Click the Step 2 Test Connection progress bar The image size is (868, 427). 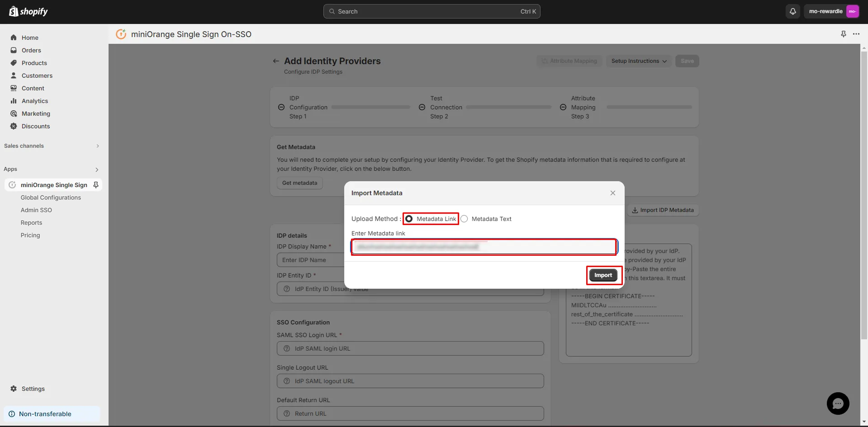[x=509, y=107]
